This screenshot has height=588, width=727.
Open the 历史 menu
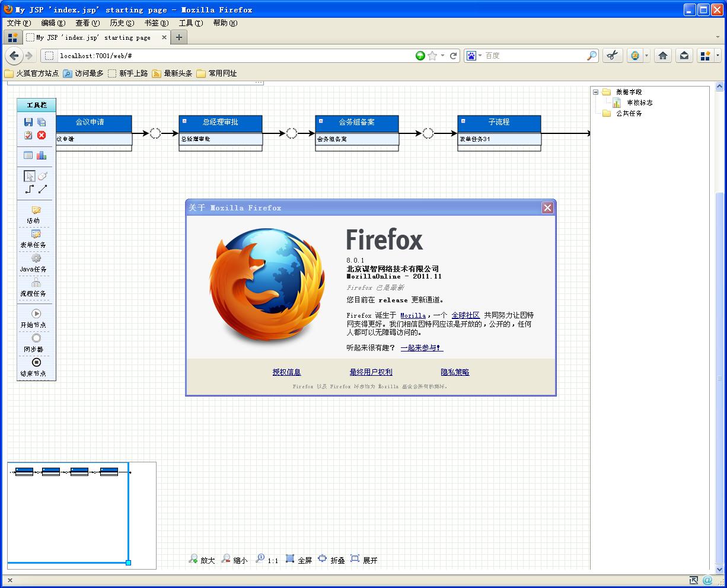(x=122, y=23)
